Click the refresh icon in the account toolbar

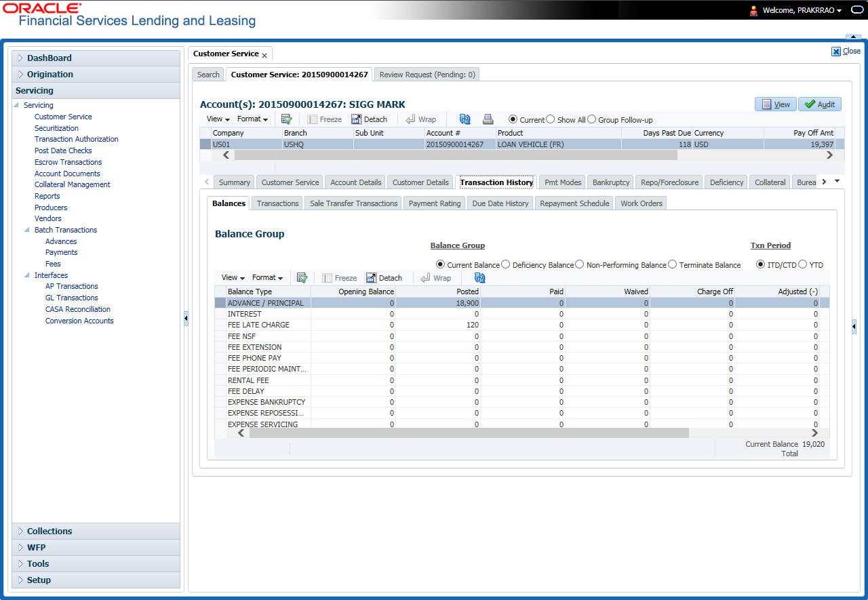click(465, 119)
